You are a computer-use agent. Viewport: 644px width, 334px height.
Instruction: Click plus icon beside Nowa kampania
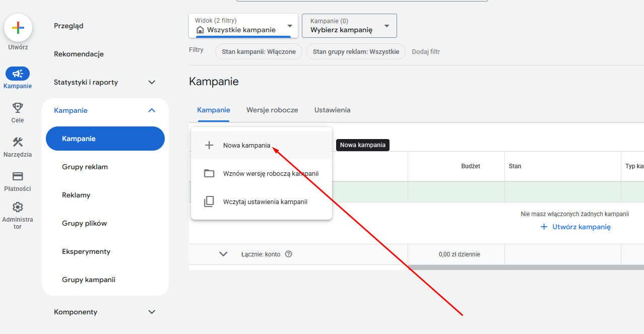(x=209, y=146)
